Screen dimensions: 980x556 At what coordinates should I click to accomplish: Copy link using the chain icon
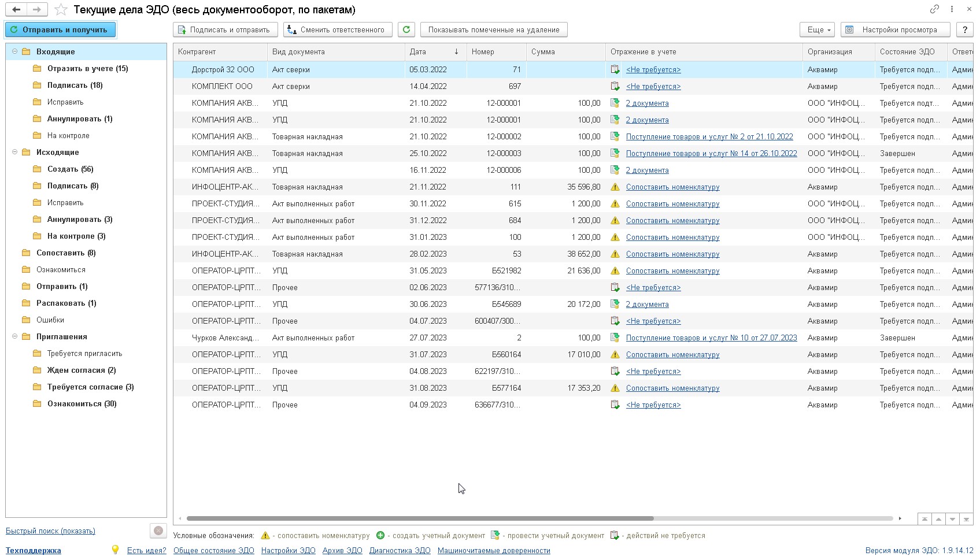(x=934, y=9)
